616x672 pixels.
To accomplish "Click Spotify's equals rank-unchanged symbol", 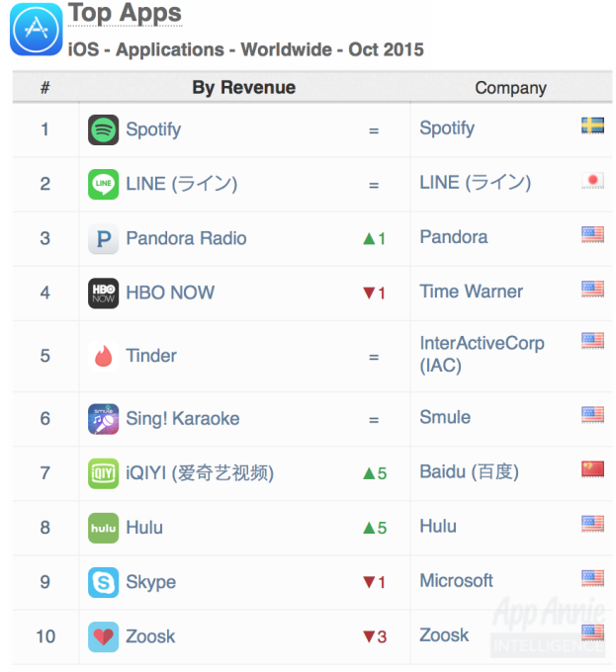I will tap(374, 130).
